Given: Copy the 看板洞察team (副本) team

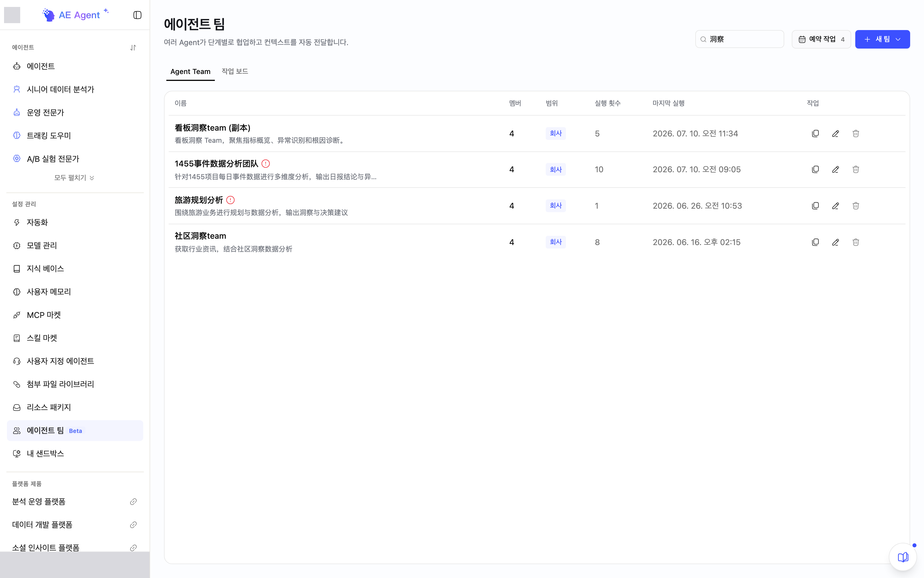Looking at the screenshot, I should click(815, 134).
